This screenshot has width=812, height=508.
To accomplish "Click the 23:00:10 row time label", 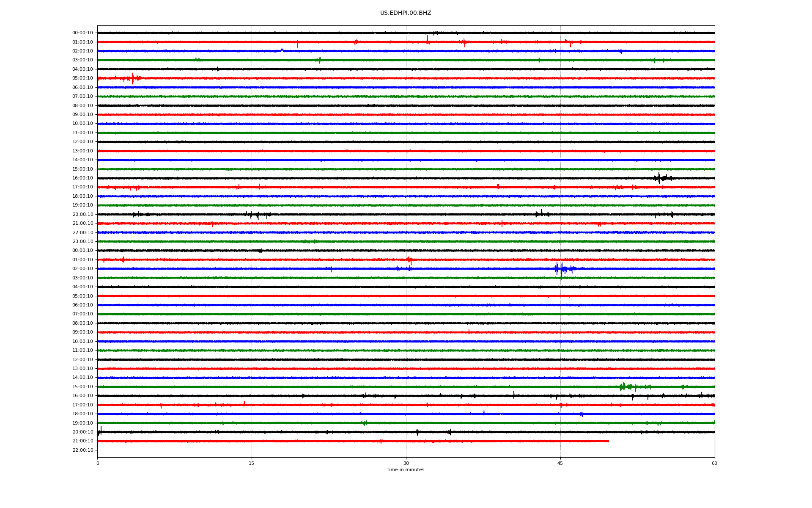I will (82, 242).
